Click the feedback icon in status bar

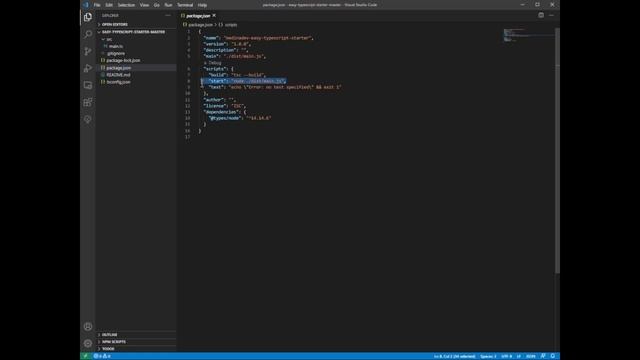(543, 356)
